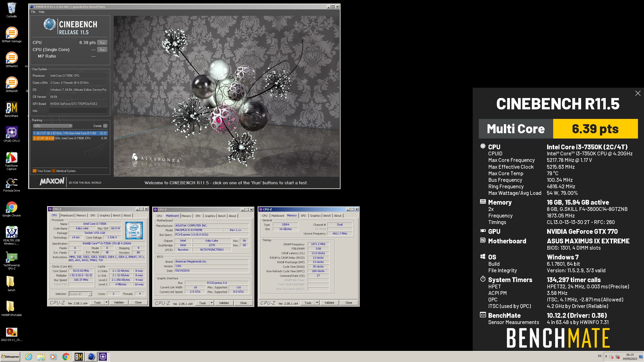The height and width of the screenshot is (362, 644).
Task: Launch 3DMark05 desktop shortcut
Action: (x=12, y=84)
